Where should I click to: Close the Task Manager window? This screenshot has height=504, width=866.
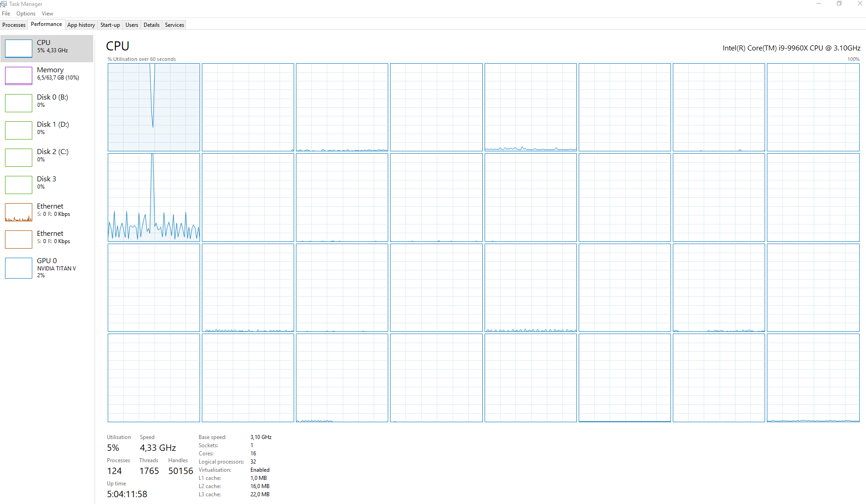[x=860, y=4]
